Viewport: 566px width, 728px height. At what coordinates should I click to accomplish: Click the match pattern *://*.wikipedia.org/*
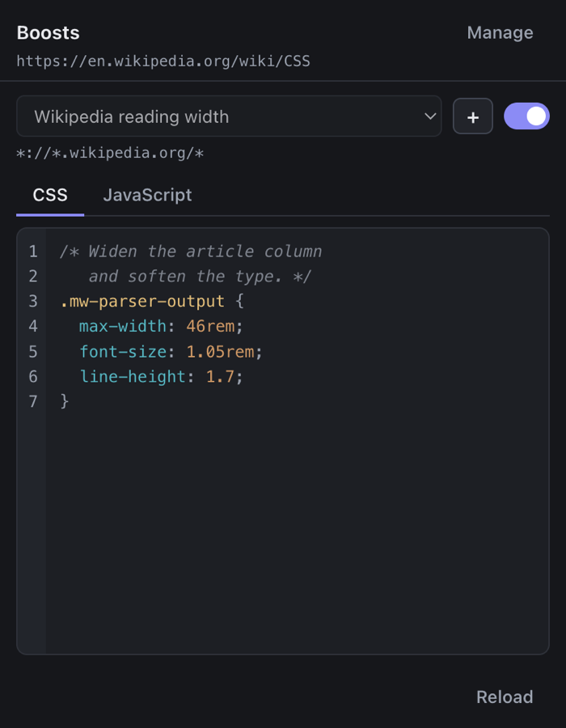tap(111, 153)
